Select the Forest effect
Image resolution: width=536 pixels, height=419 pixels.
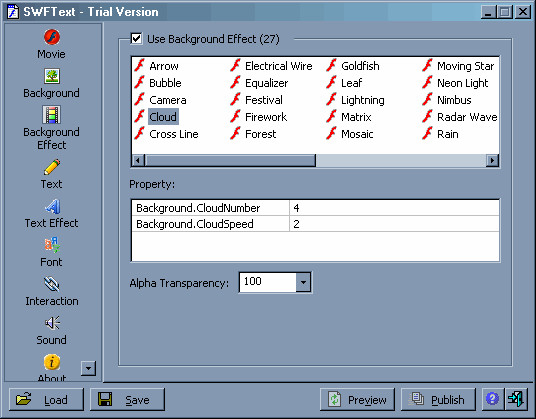[260, 134]
